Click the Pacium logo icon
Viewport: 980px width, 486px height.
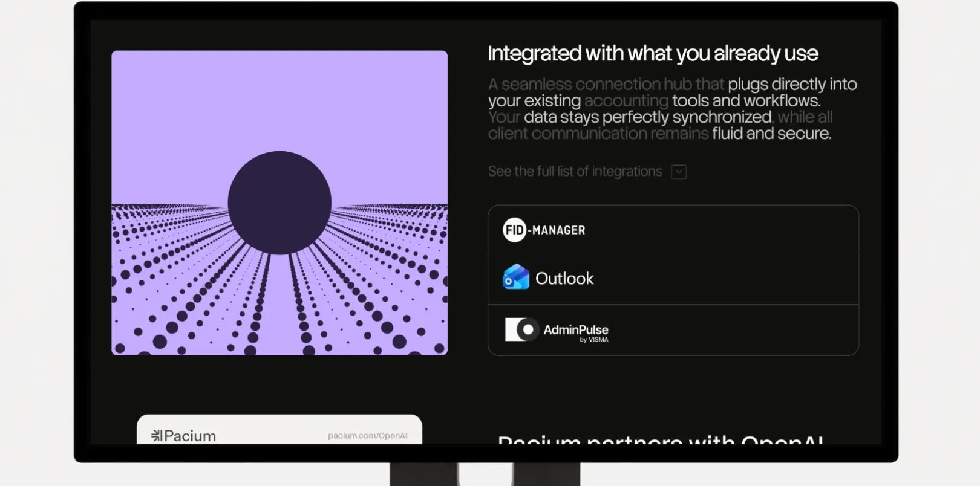[x=157, y=436]
